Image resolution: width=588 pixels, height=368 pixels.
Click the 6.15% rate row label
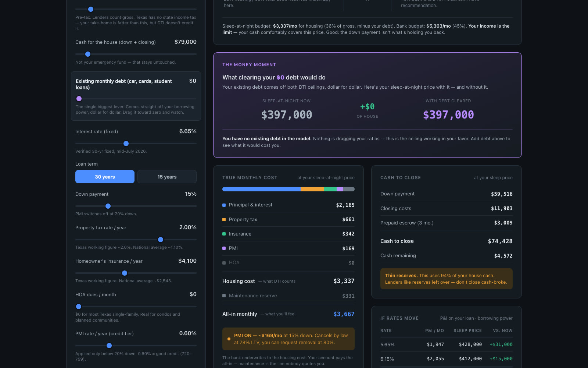coord(387,359)
